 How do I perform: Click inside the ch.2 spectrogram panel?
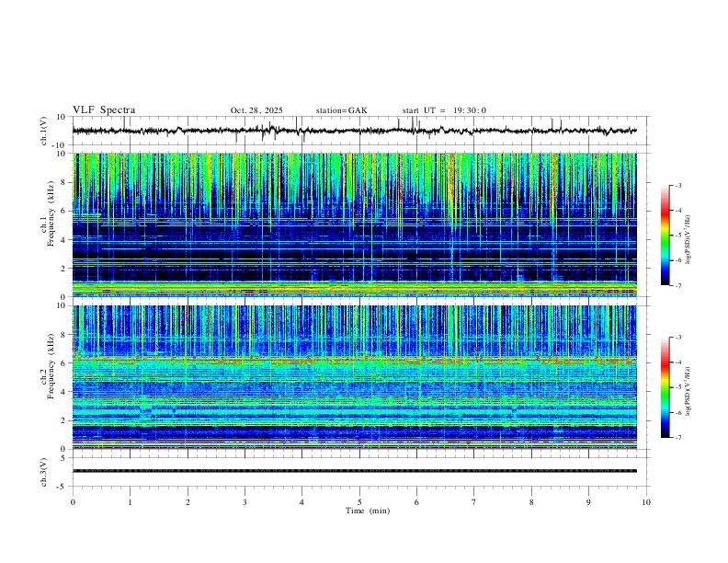(x=354, y=377)
